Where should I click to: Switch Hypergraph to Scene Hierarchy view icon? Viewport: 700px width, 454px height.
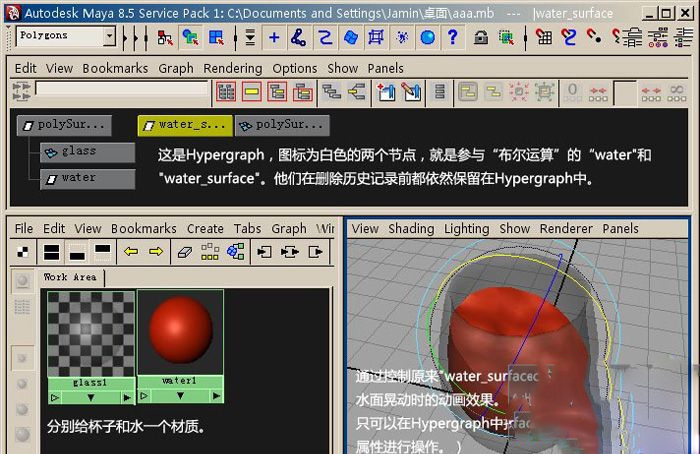(331, 92)
